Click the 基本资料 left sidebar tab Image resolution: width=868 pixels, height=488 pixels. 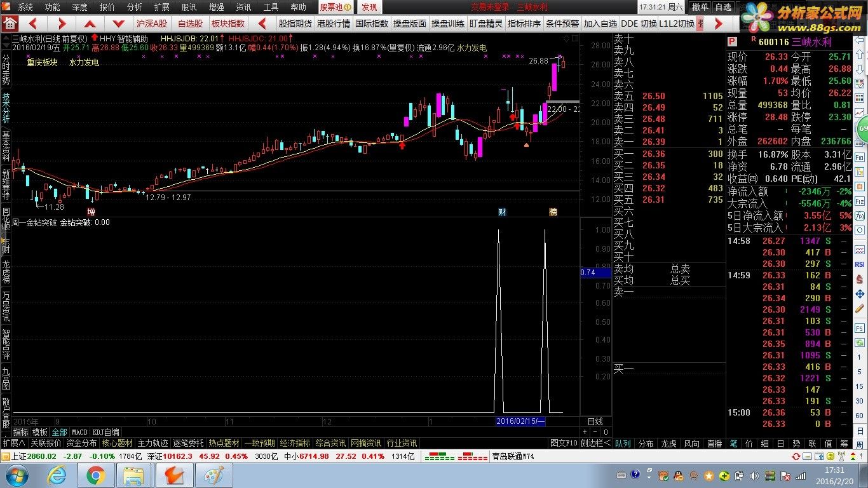(x=6, y=146)
